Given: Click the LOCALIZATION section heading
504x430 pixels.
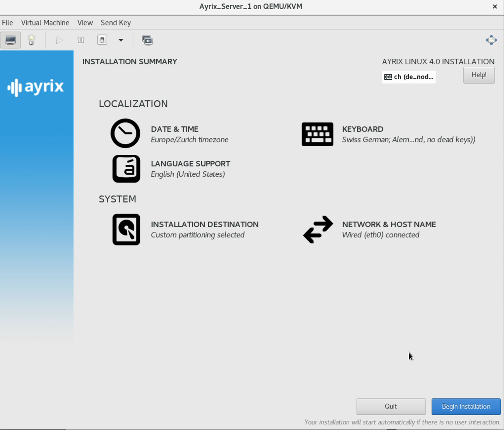Looking at the screenshot, I should (133, 104).
